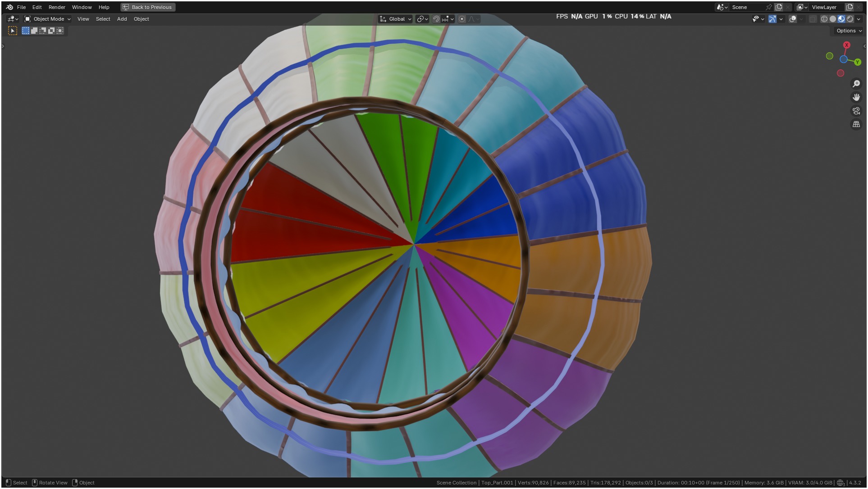Open the proportional editing falloff dropdown
The width and height of the screenshot is (868, 489).
pos(474,19)
